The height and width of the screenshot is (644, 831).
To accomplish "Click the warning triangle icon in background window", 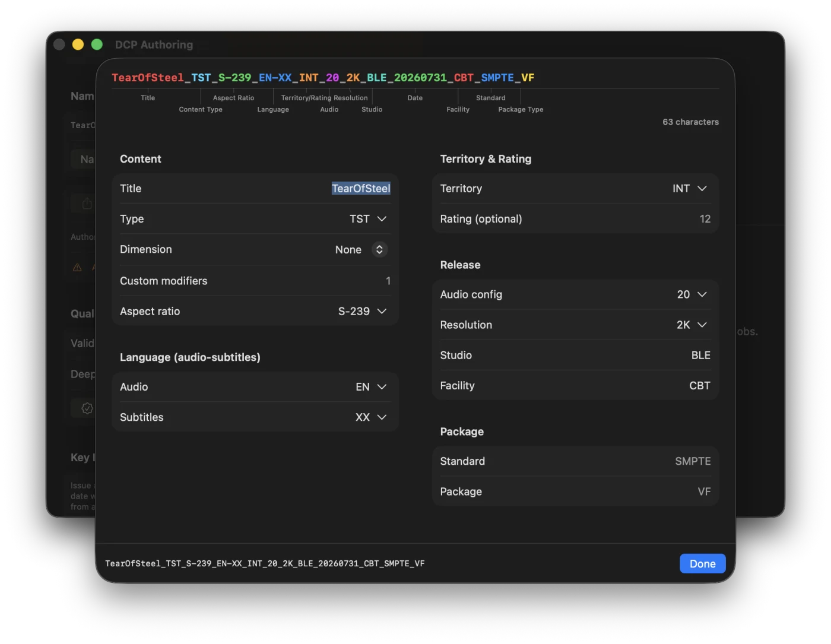I will [x=77, y=267].
